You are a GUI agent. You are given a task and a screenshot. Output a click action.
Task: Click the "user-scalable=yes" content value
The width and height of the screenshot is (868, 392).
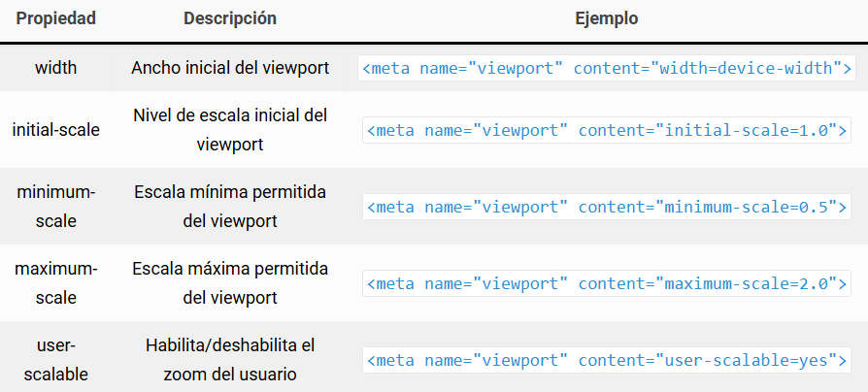[746, 360]
